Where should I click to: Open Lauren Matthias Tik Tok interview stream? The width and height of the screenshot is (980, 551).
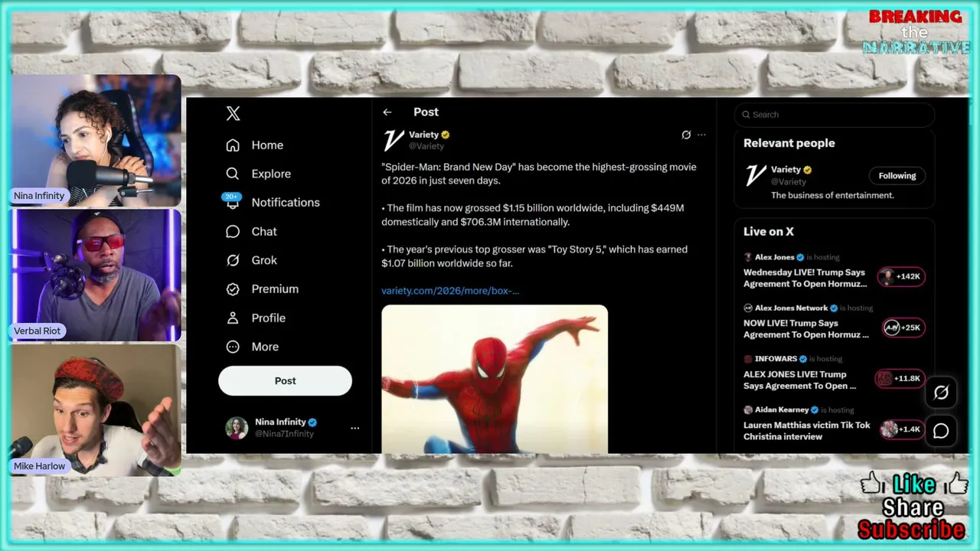click(x=807, y=431)
